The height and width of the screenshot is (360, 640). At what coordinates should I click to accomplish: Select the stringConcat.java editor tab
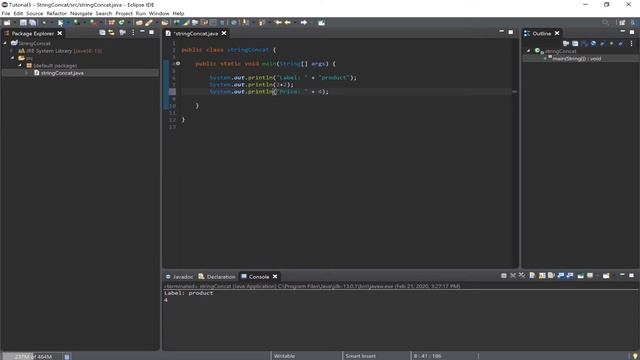[196, 33]
